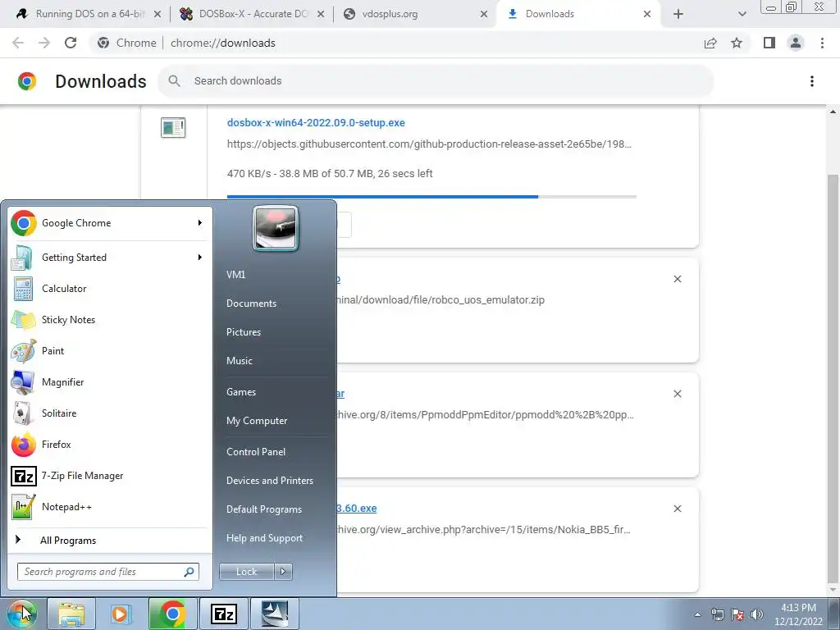Click the user account picture in Start menu

point(276,228)
